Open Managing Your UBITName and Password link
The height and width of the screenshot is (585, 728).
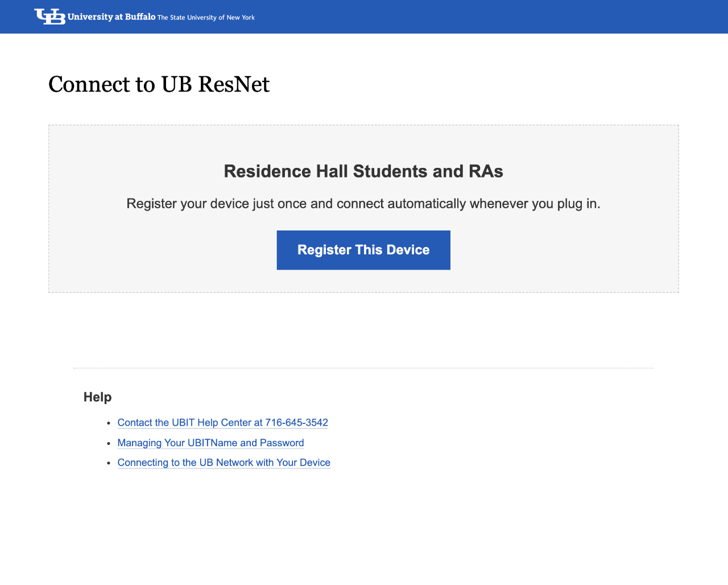coord(210,443)
